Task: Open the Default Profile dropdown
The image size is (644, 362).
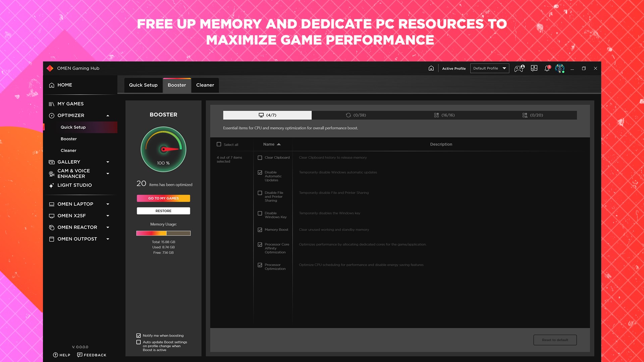Action: coord(489,68)
